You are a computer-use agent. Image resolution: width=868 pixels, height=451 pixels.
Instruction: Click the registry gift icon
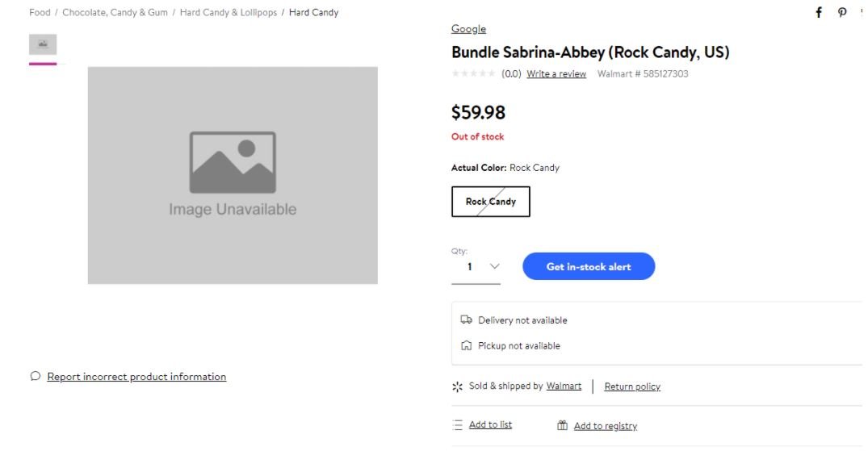coord(563,426)
